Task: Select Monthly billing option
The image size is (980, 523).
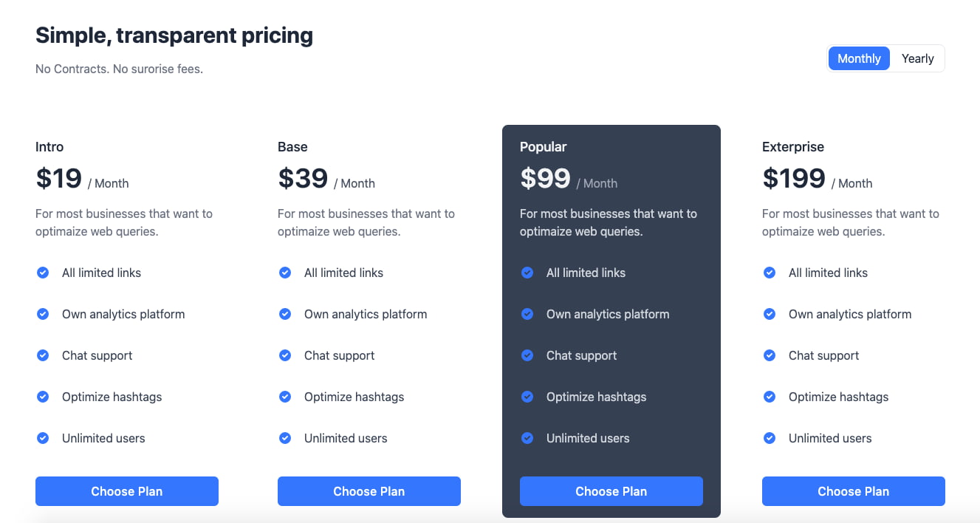Action: [859, 58]
